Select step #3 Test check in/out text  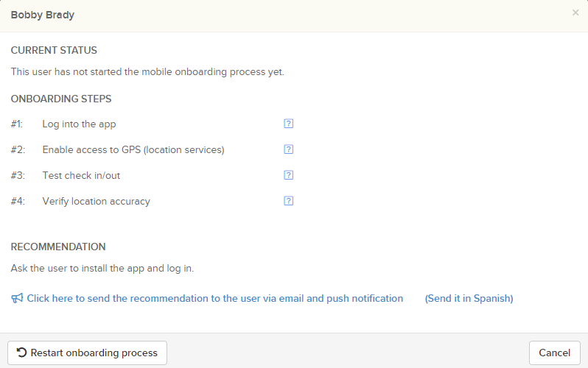coord(81,175)
